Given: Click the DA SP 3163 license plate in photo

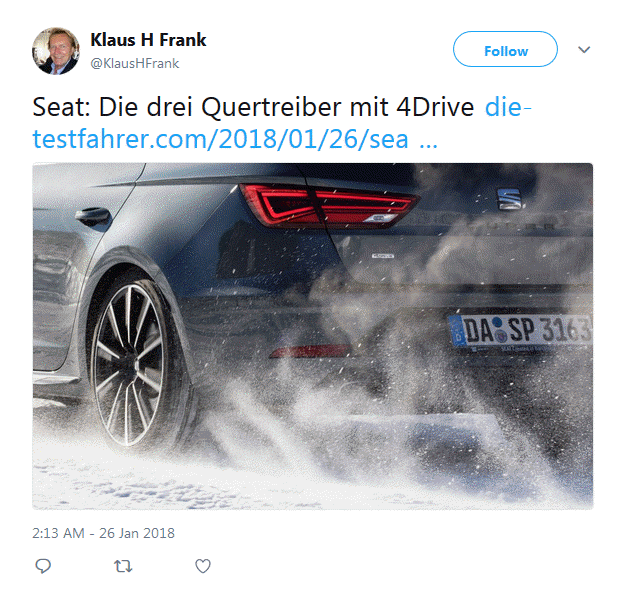Looking at the screenshot, I should click(x=521, y=330).
